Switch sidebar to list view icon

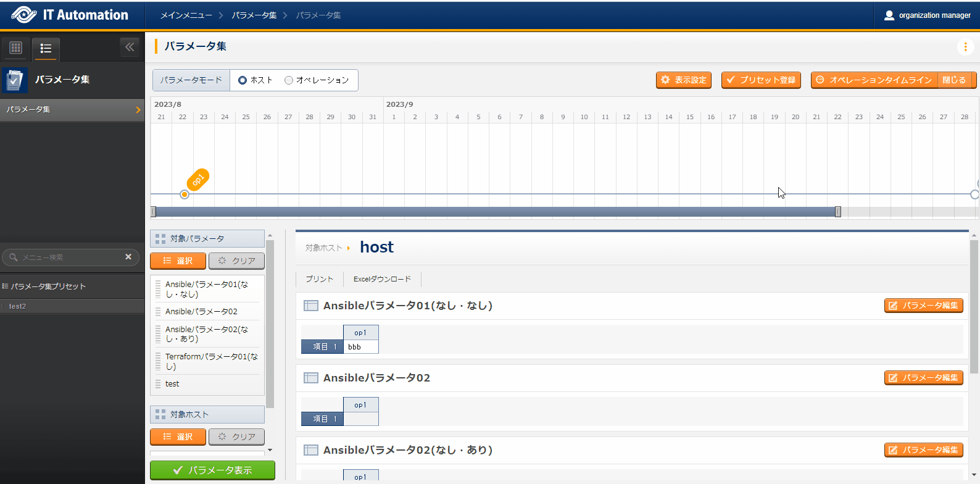[x=46, y=48]
